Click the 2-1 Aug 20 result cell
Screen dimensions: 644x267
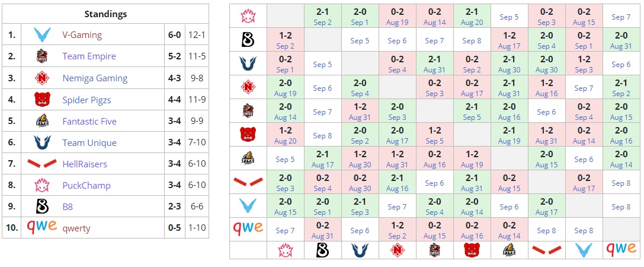coord(472,17)
